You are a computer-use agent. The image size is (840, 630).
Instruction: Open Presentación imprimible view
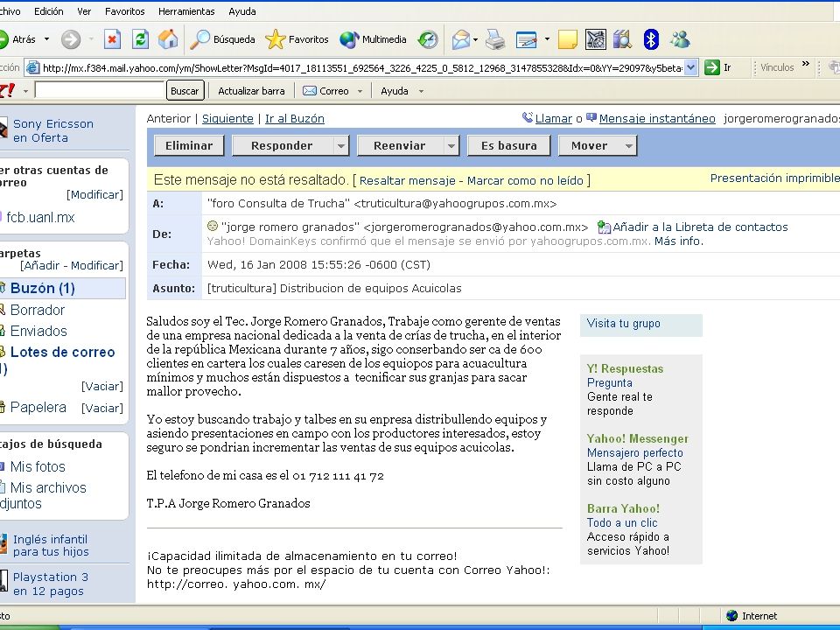774,178
